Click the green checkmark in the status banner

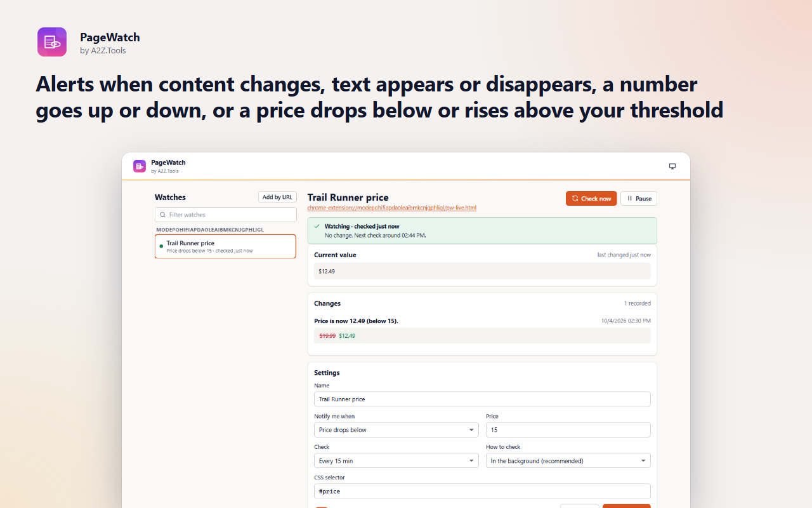pyautogui.click(x=317, y=226)
